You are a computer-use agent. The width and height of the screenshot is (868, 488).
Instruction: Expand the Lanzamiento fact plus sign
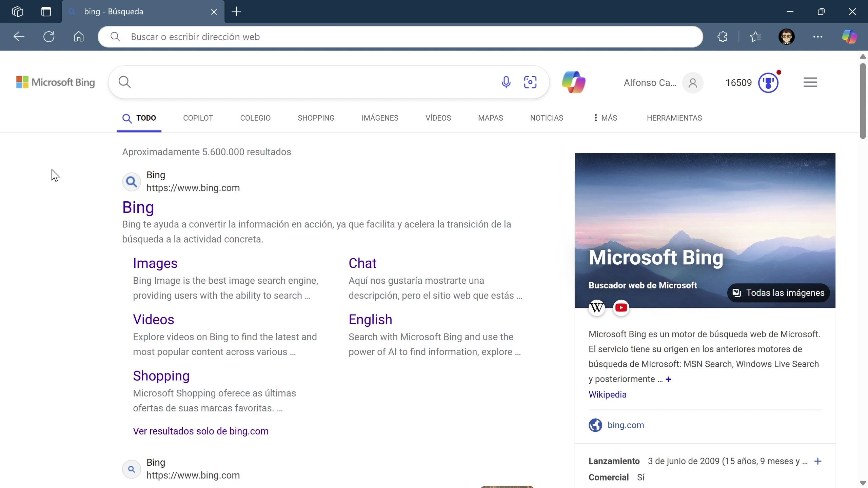pyautogui.click(x=818, y=461)
